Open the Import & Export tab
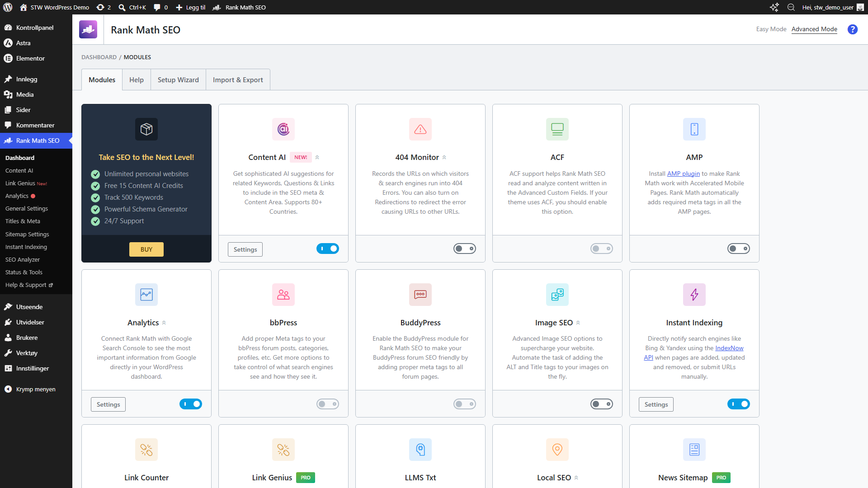868x488 pixels. point(238,80)
